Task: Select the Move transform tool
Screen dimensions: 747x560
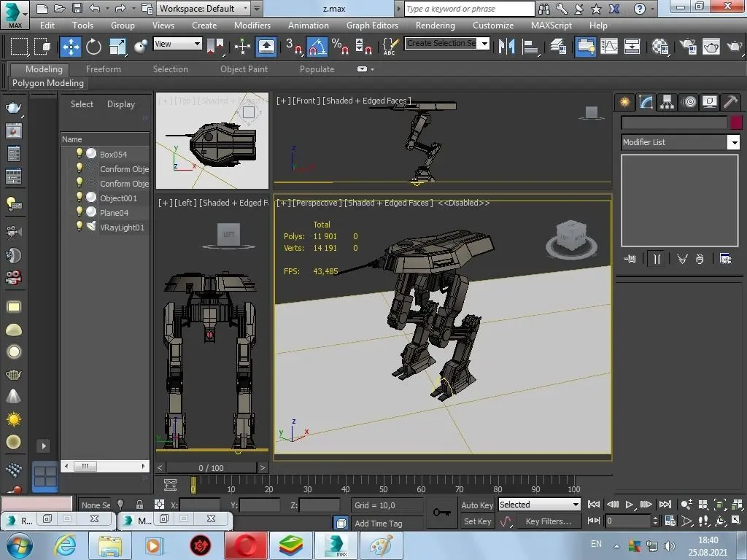Action: [x=71, y=47]
